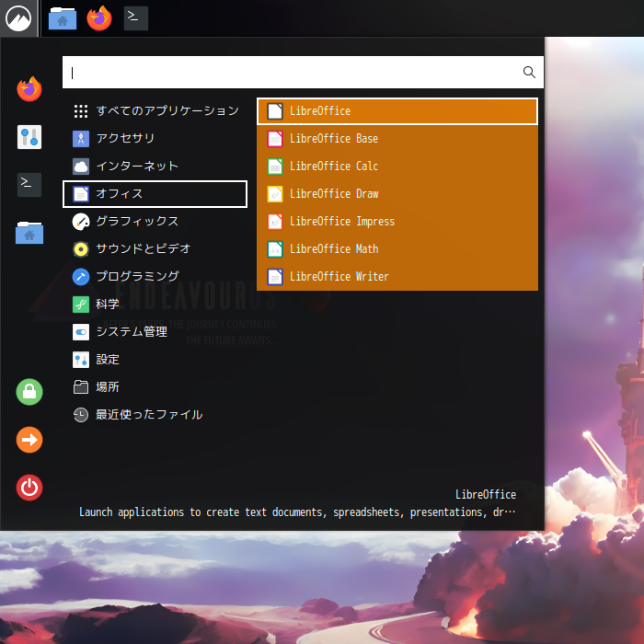
Task: Click the Firefox favorite in menu sidebar
Action: (x=29, y=88)
